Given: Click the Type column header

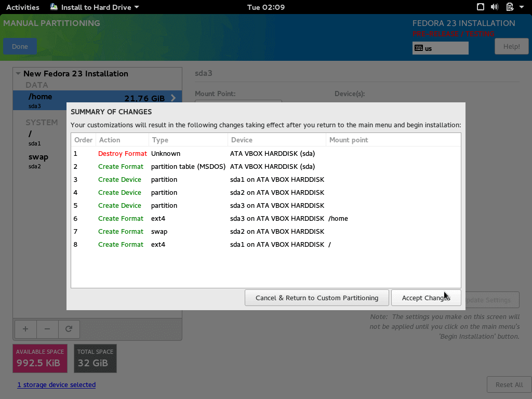Looking at the screenshot, I should point(188,140).
